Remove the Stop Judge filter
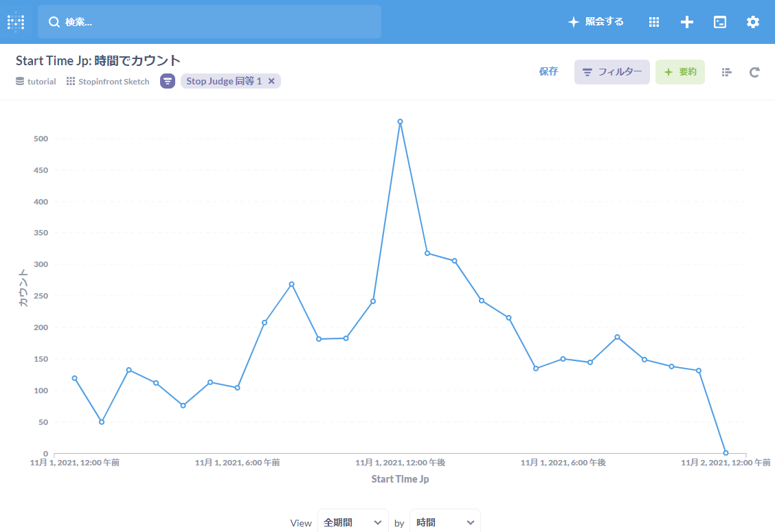Screen dimensions: 775x532 tap(271, 81)
